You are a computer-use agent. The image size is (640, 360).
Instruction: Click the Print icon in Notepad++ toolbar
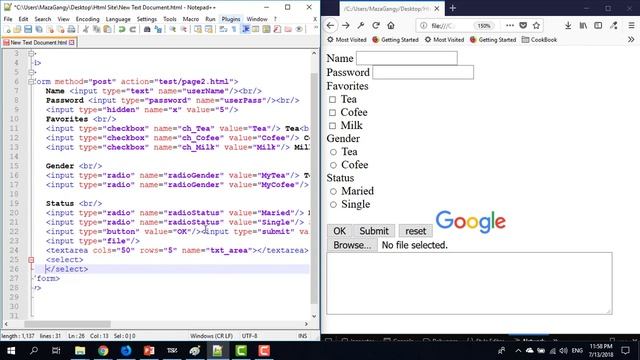(71, 29)
